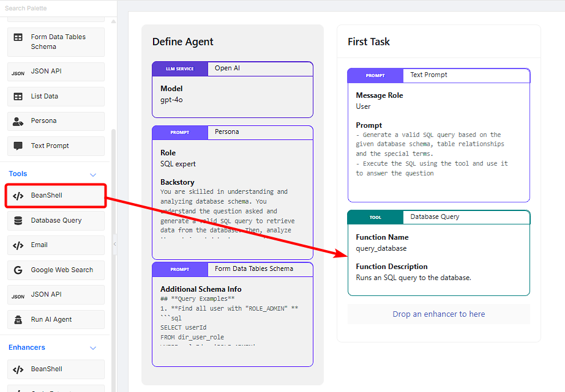The image size is (565, 392).
Task: Click the Model label in Open AI block
Action: tap(171, 89)
